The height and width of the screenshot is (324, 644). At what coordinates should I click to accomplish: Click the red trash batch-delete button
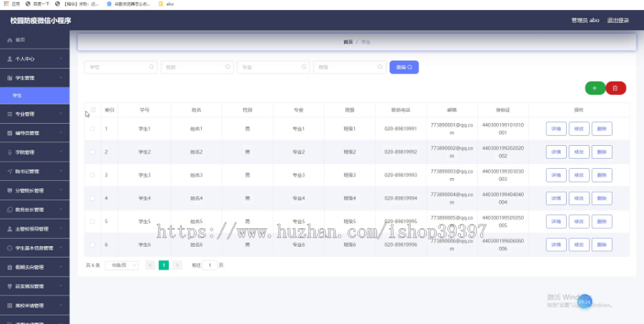(x=615, y=88)
